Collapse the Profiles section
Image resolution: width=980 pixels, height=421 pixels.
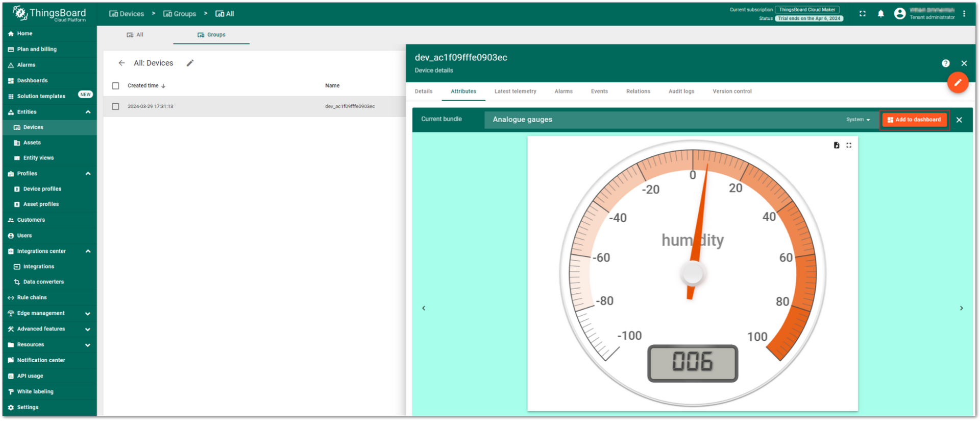point(88,174)
